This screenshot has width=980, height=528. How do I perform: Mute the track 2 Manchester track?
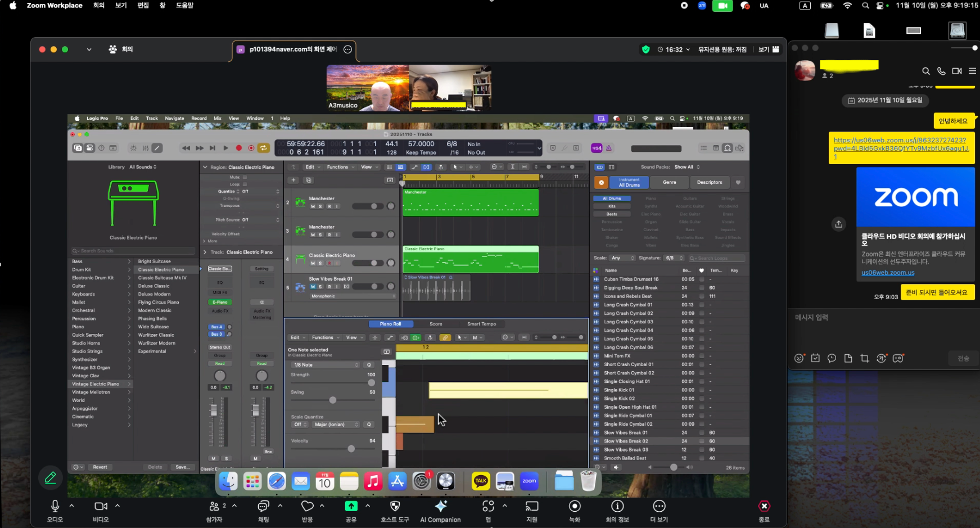(x=313, y=206)
